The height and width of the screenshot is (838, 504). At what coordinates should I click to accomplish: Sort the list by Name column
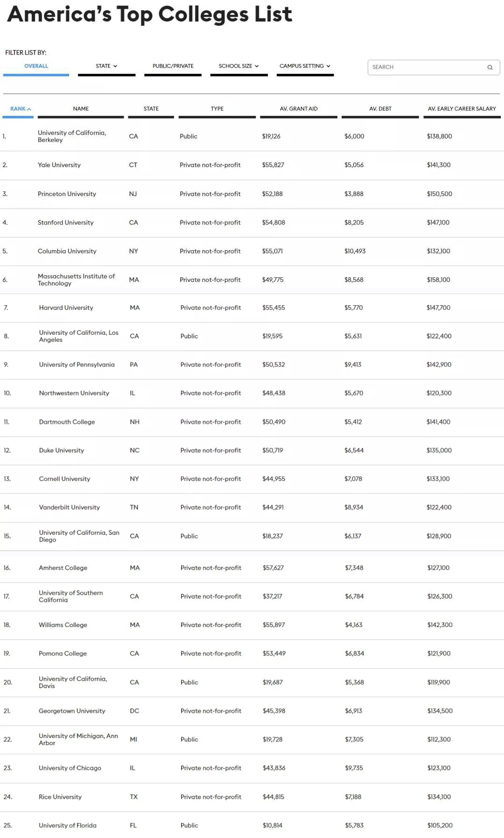tap(81, 109)
